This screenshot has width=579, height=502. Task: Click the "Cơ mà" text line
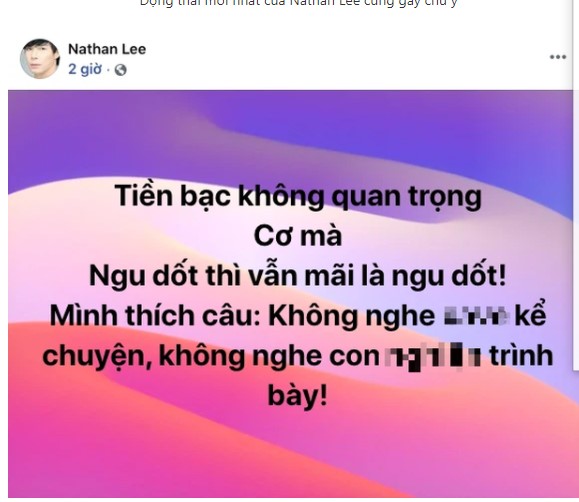[x=298, y=236]
